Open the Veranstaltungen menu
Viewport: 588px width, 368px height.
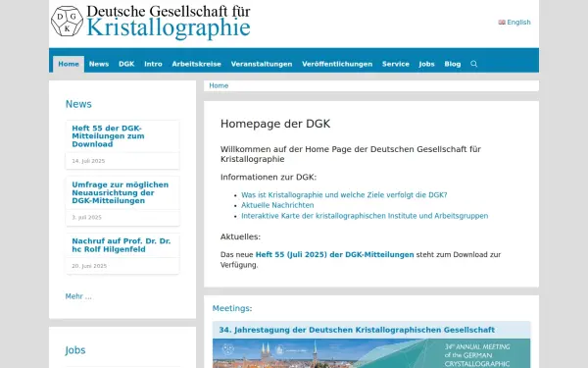pyautogui.click(x=262, y=64)
